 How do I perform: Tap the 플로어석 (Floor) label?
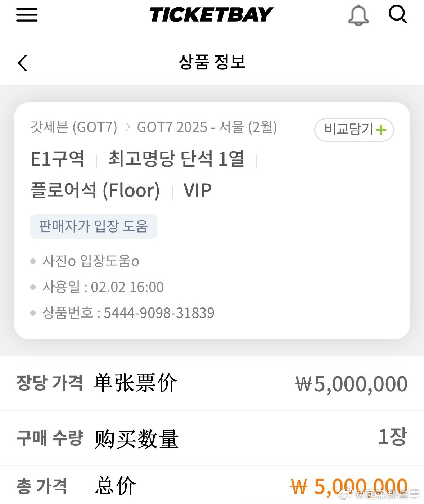(x=95, y=190)
